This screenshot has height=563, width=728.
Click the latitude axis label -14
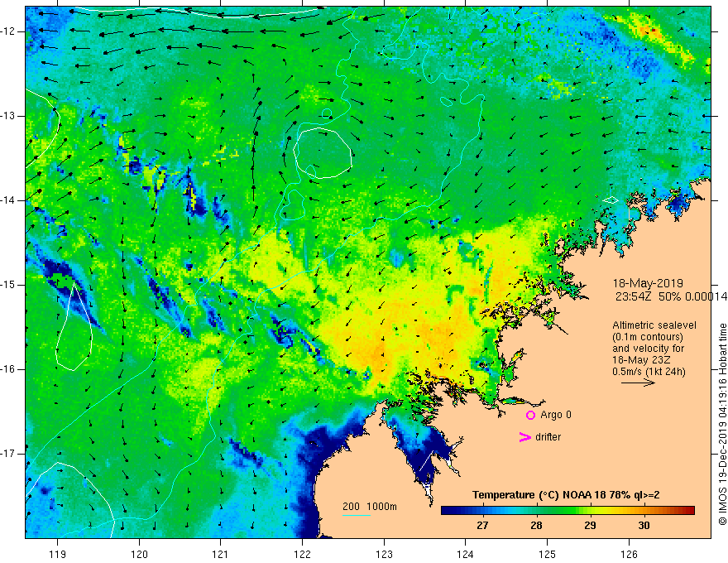click(8, 200)
